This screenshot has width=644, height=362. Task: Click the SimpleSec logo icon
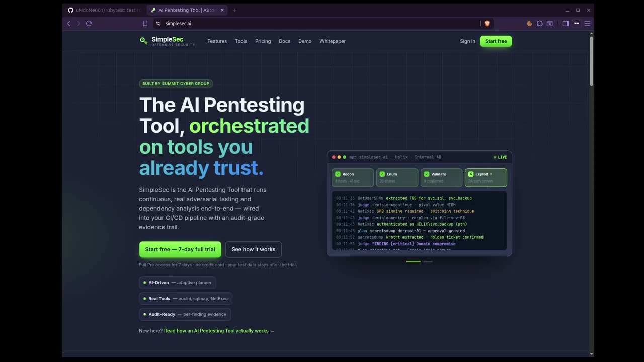click(x=144, y=41)
